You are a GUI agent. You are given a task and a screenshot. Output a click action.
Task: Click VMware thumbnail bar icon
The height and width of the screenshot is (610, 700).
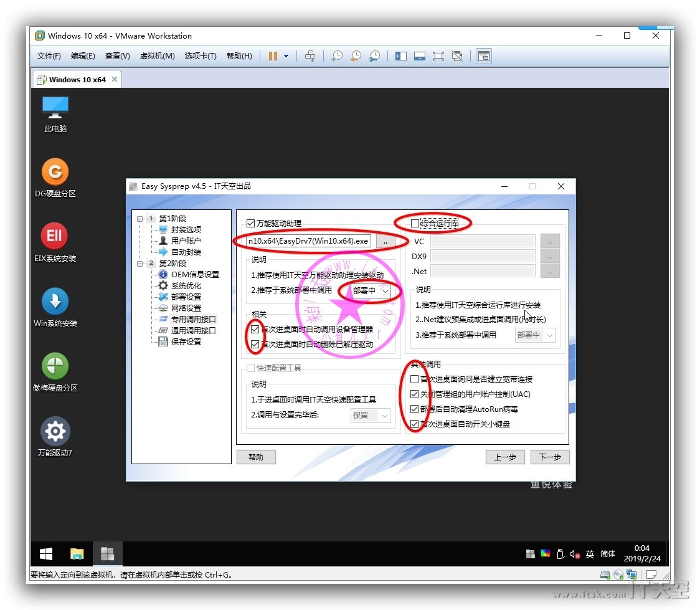click(420, 56)
